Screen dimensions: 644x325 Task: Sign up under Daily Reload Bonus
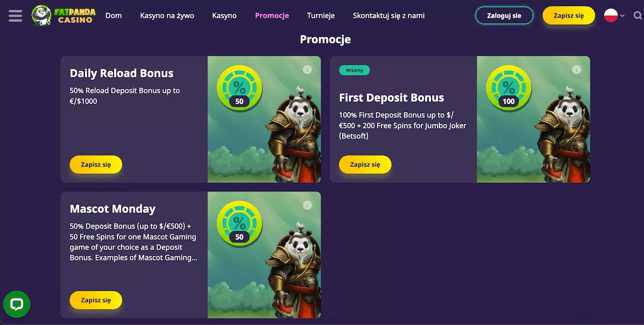pos(96,165)
